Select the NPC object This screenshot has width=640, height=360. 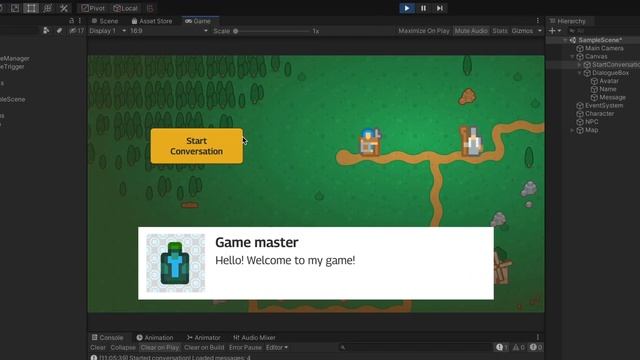[592, 122]
